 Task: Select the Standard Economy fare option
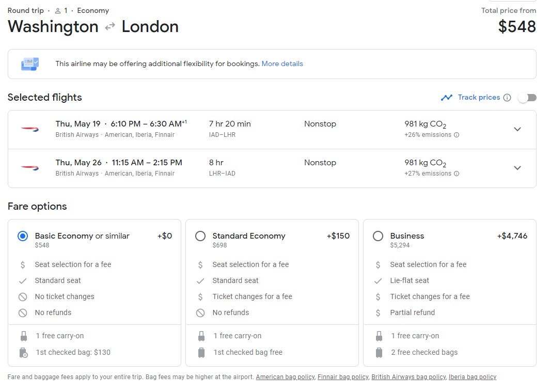pyautogui.click(x=200, y=236)
